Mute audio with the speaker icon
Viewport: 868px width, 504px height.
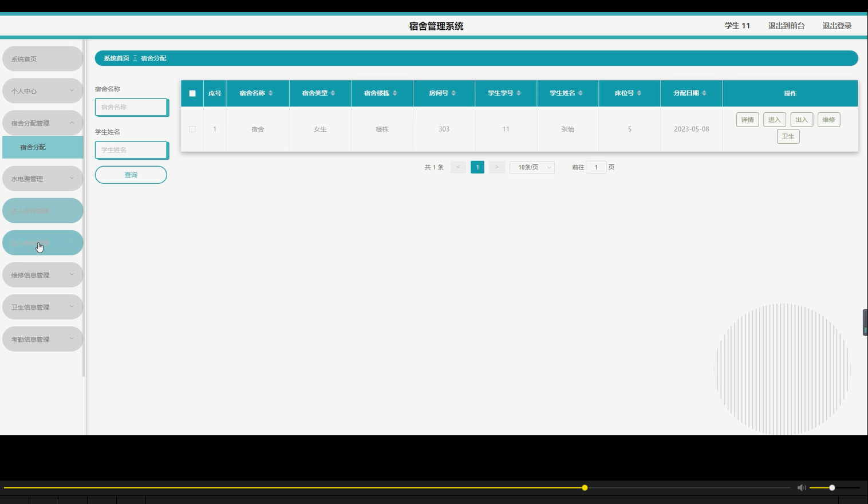[801, 487]
